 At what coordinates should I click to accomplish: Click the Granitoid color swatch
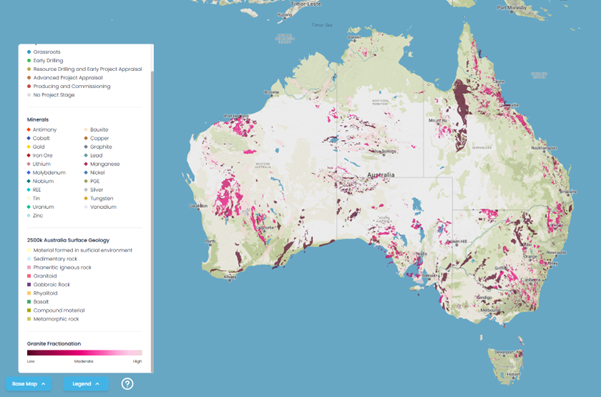click(x=29, y=276)
